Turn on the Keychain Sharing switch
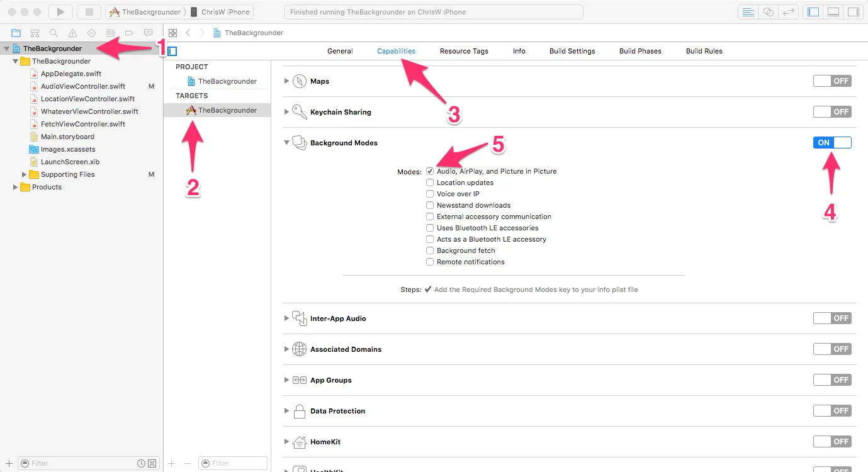The image size is (868, 472). (x=832, y=112)
